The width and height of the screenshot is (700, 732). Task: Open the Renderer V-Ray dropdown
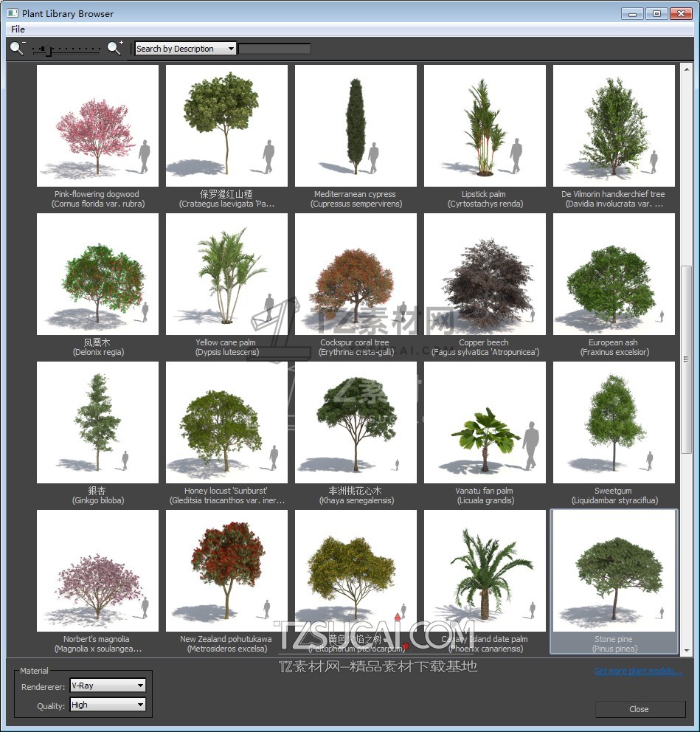[x=108, y=686]
